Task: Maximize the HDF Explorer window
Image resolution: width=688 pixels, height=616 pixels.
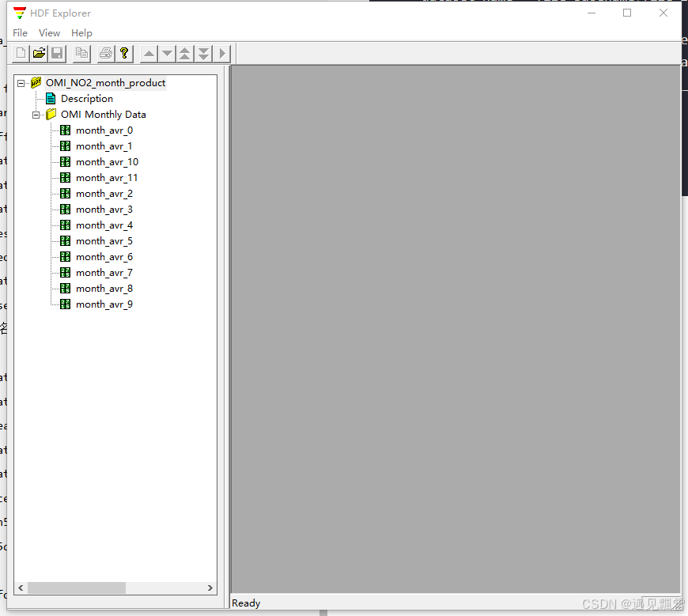Action: [x=627, y=13]
